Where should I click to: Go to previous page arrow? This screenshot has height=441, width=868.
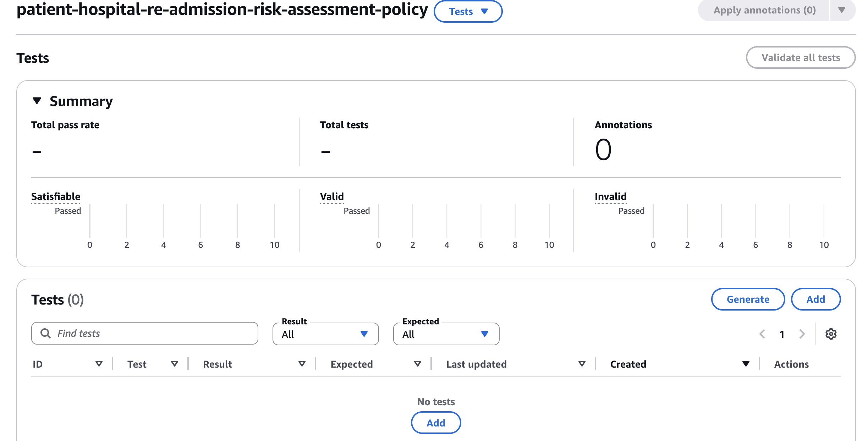(x=762, y=334)
